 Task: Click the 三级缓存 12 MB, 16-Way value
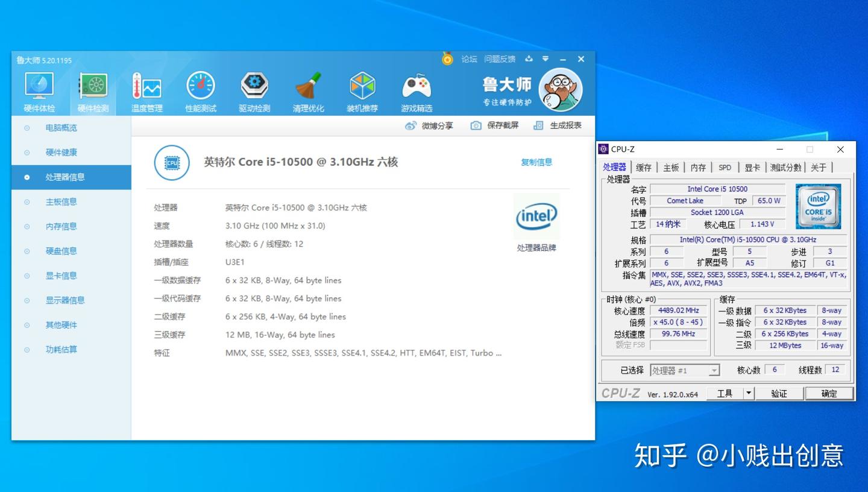coord(280,335)
